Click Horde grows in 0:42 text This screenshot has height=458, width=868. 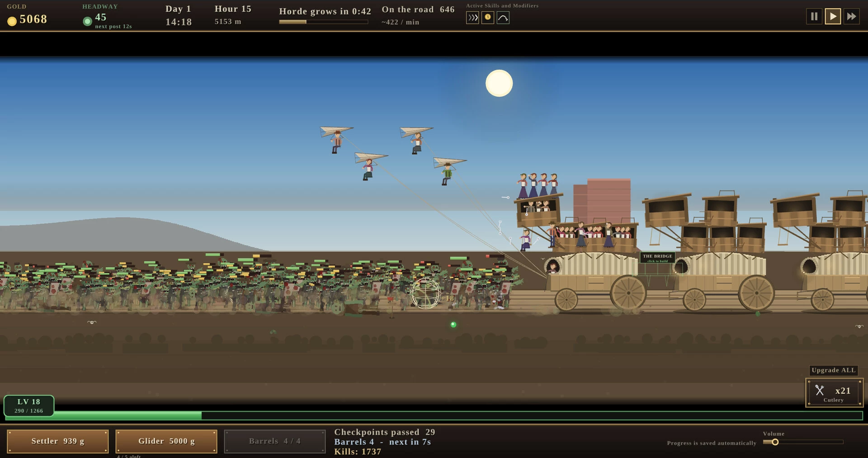click(x=325, y=11)
